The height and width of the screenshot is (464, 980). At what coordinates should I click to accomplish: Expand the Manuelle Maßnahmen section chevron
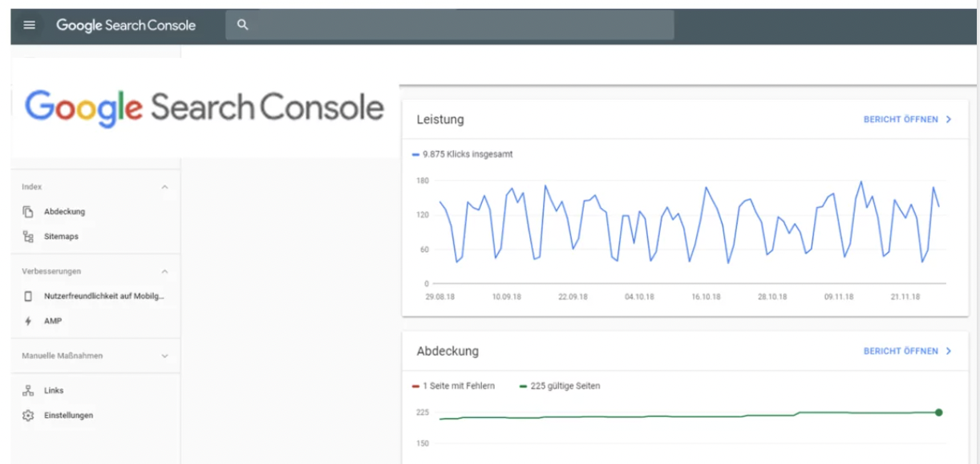165,356
